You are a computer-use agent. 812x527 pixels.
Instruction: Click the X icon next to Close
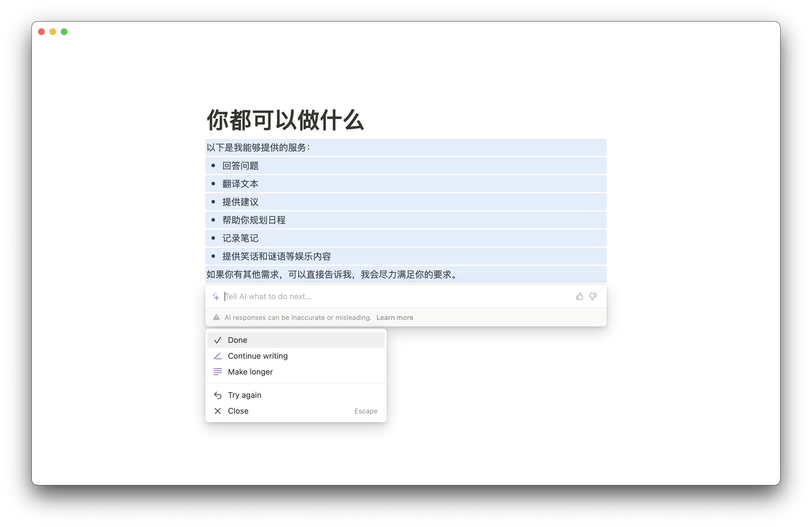tap(218, 411)
